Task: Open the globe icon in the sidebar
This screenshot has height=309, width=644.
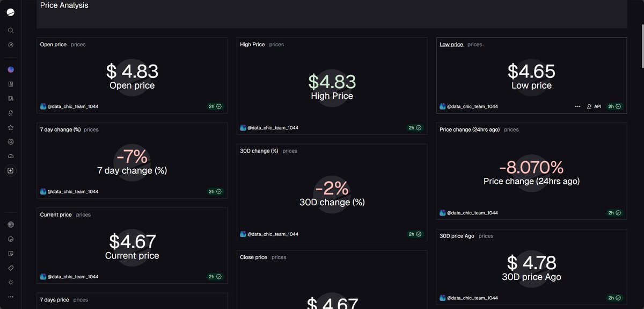Action: 11,225
